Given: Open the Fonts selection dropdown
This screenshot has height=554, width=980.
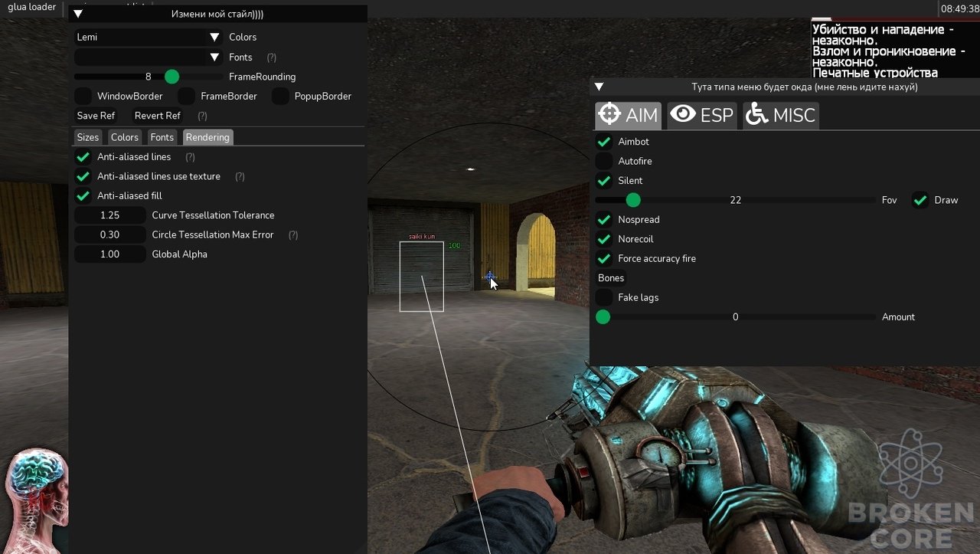Looking at the screenshot, I should point(149,57).
